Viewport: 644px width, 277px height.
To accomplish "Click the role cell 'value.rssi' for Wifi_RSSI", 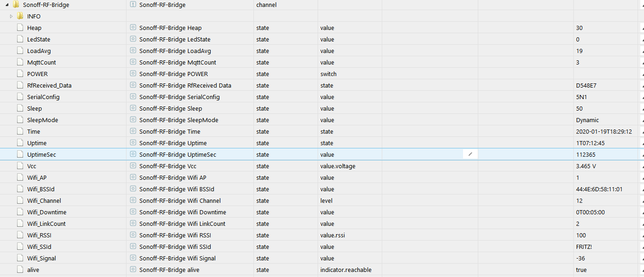I will (332, 235).
